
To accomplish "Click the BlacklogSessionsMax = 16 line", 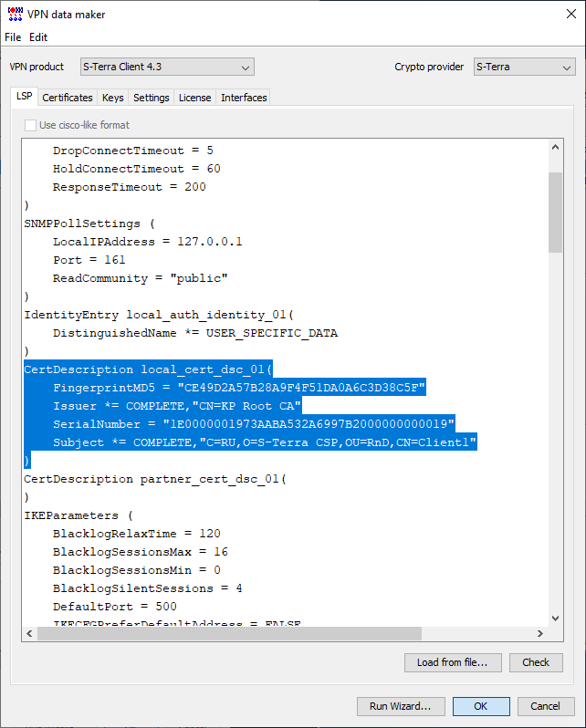I will pyautogui.click(x=141, y=552).
